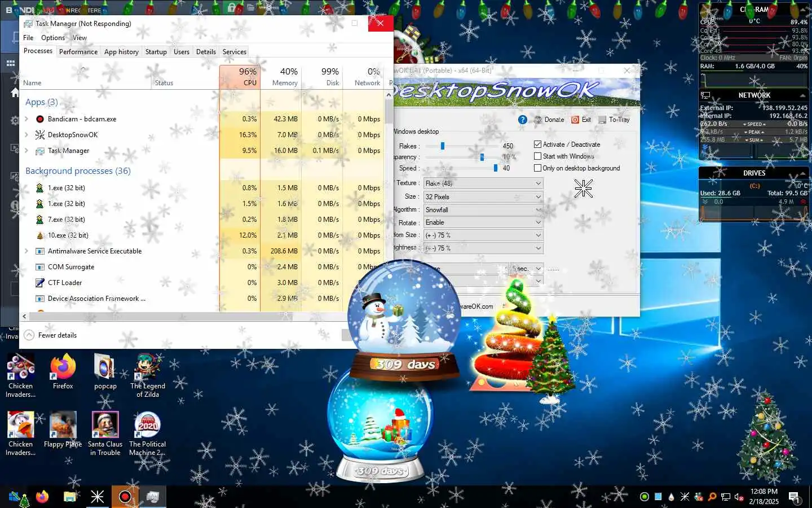Switch to the Details tab
The width and height of the screenshot is (812, 508).
click(206, 52)
